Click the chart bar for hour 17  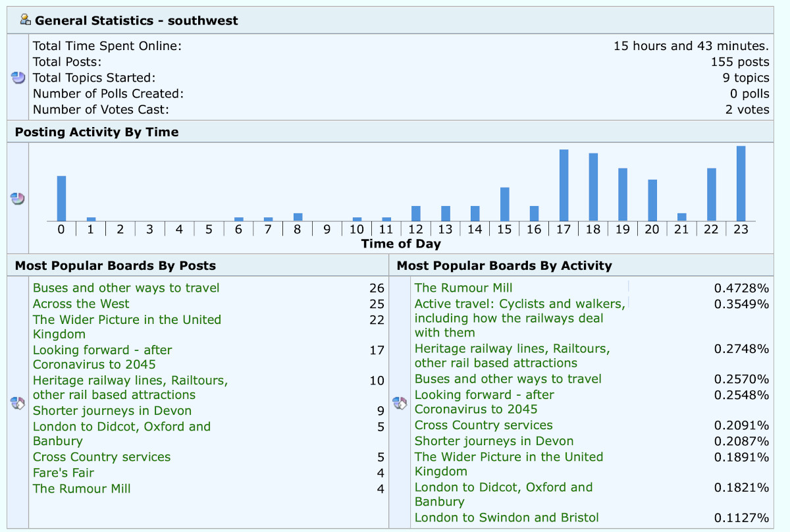pos(564,186)
